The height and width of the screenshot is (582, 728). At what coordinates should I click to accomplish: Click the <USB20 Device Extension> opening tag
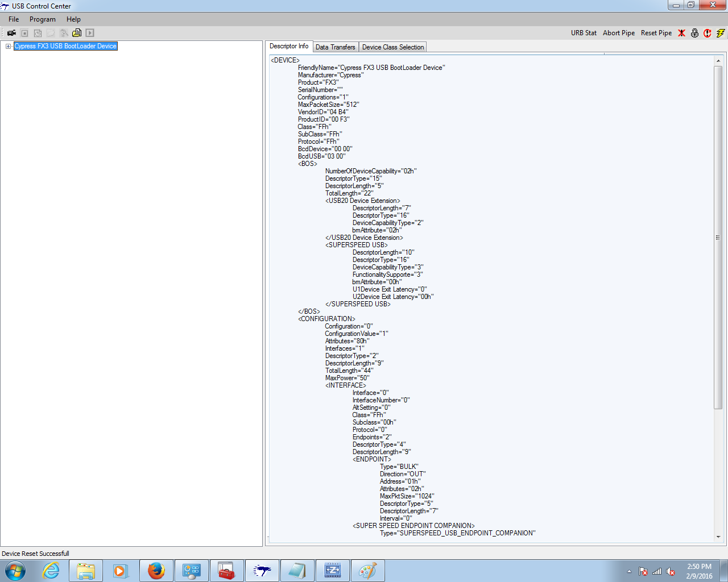[363, 201]
